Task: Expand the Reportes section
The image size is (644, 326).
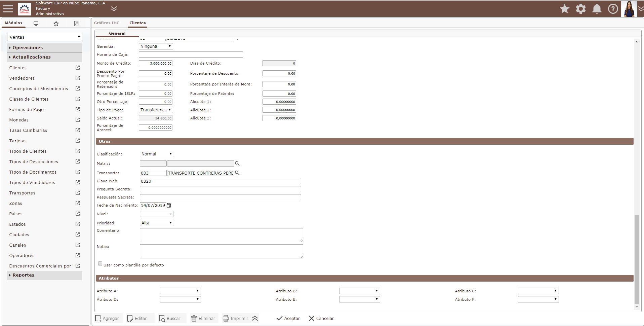Action: pyautogui.click(x=24, y=275)
